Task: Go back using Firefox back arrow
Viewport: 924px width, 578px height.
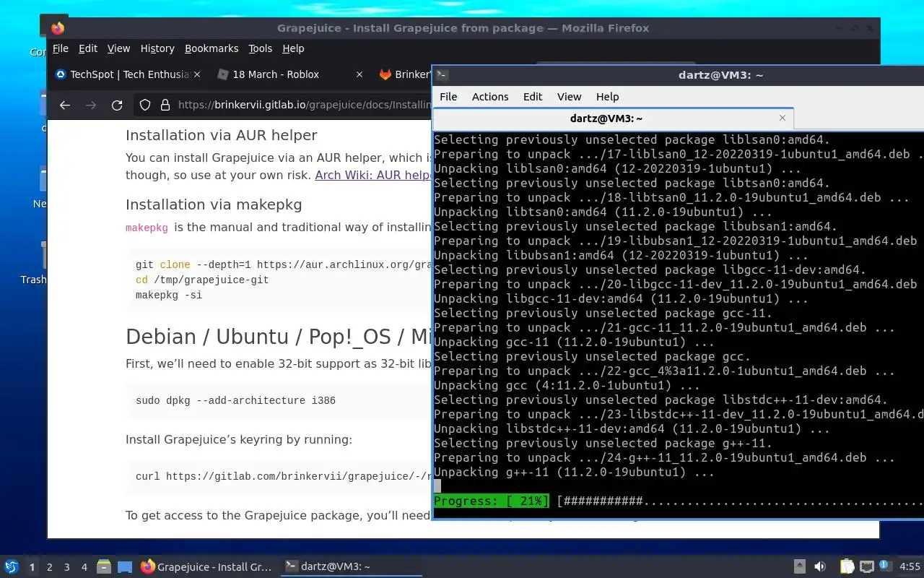Action: tap(65, 105)
